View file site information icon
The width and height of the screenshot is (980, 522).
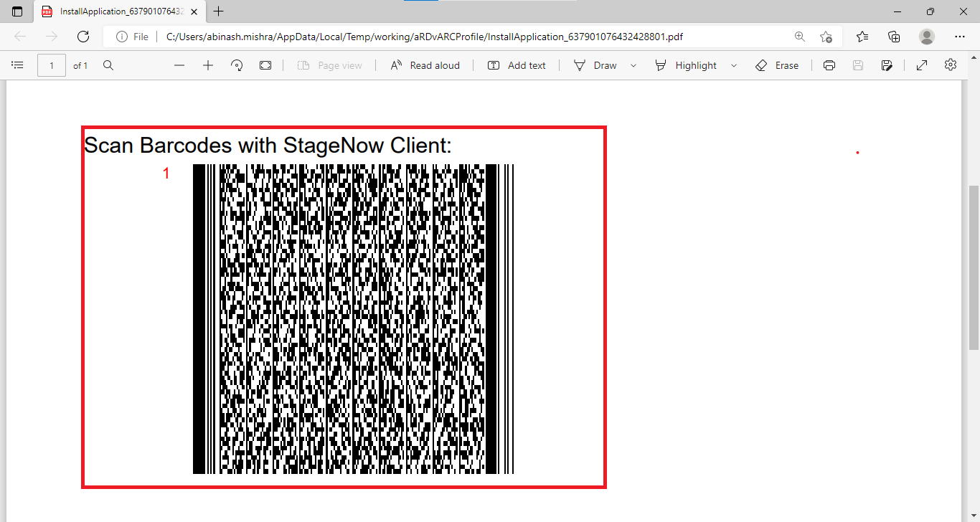tap(122, 37)
